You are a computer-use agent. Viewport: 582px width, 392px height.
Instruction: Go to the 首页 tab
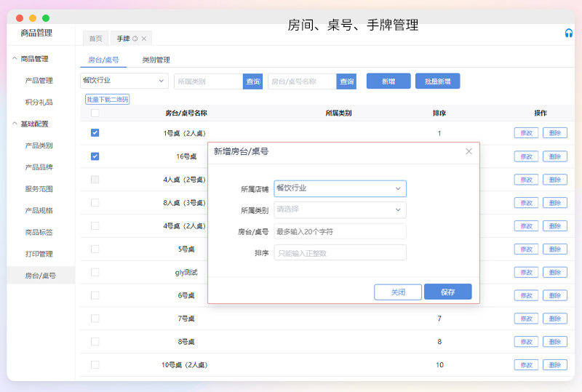click(95, 39)
